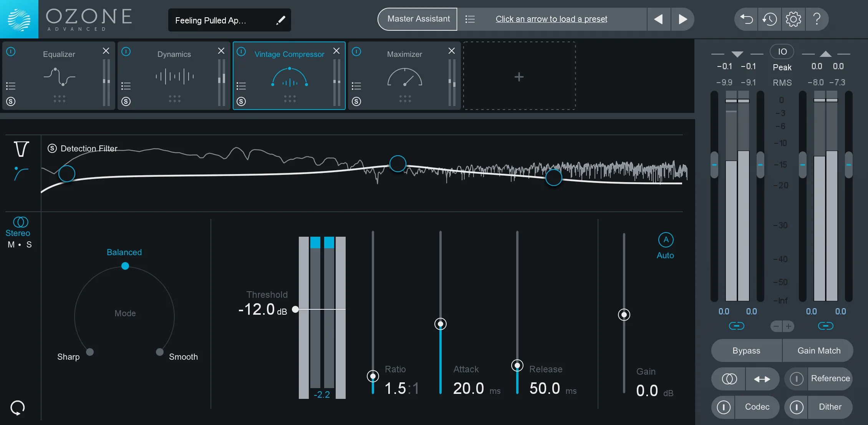Click the IO meter button
Screen dimensions: 868x425
click(x=782, y=51)
